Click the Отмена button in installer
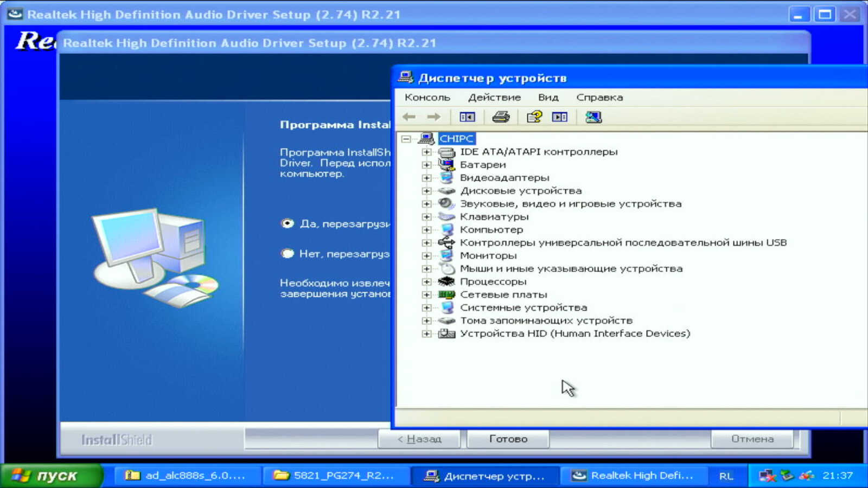This screenshot has height=488, width=868. (752, 439)
